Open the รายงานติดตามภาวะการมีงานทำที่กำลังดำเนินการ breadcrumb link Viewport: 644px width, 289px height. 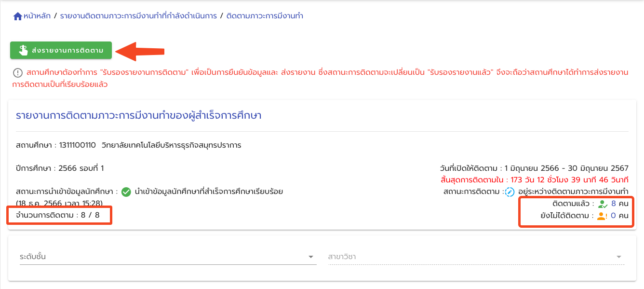pyautogui.click(x=138, y=16)
